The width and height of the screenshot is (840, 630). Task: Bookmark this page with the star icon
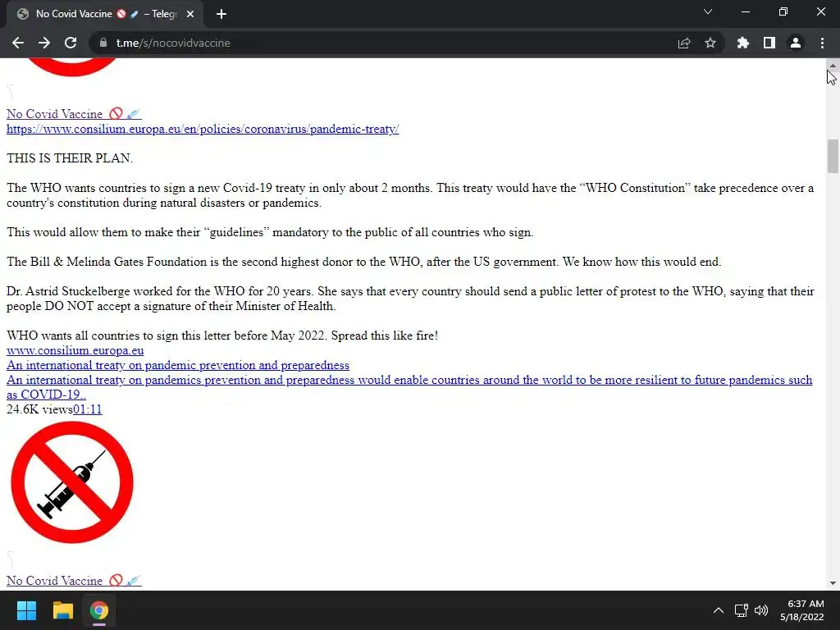click(x=710, y=43)
